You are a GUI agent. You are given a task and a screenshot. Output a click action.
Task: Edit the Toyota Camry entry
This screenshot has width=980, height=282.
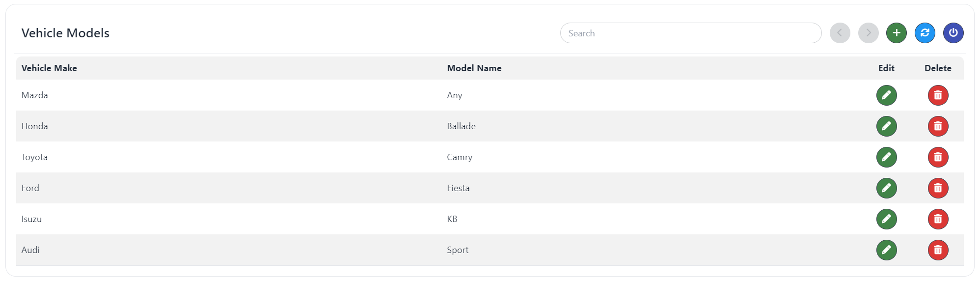click(x=886, y=157)
